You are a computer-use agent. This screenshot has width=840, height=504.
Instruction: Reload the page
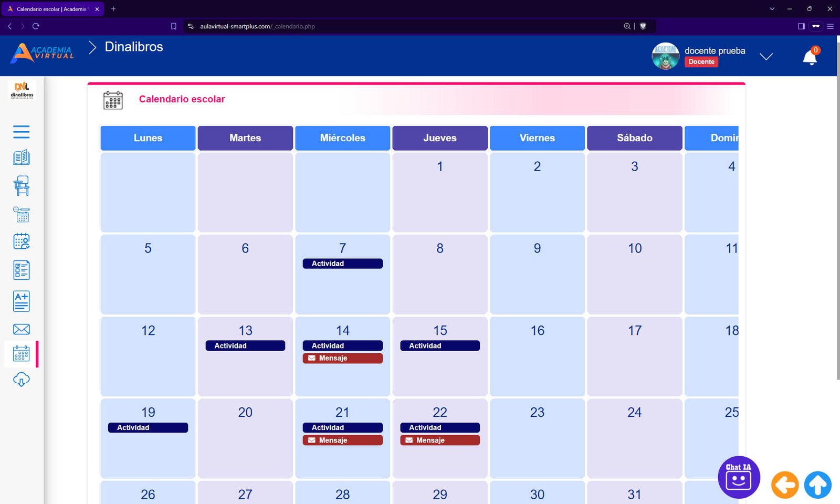pyautogui.click(x=36, y=26)
